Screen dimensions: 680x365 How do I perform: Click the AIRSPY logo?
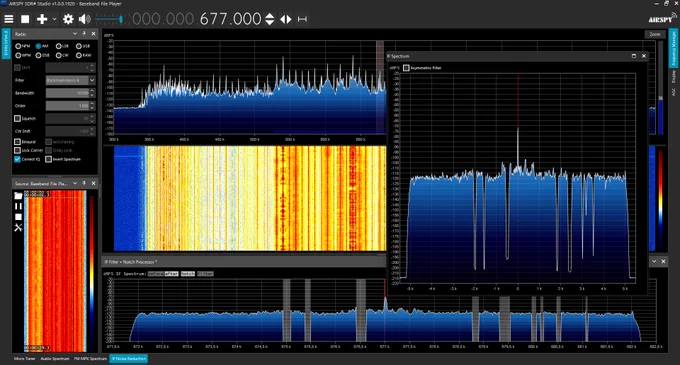[x=662, y=18]
